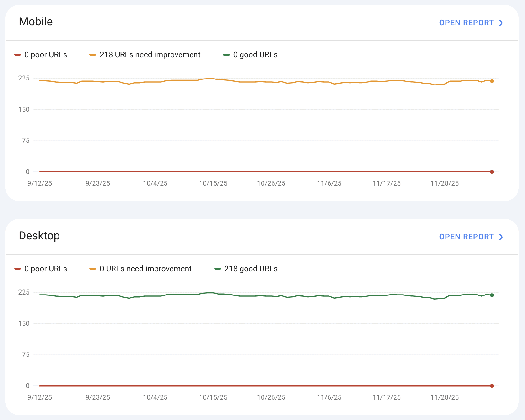This screenshot has height=420, width=525.
Task: Click the chevron icon next to Desktop's OPEN REPORT
Action: click(x=501, y=237)
